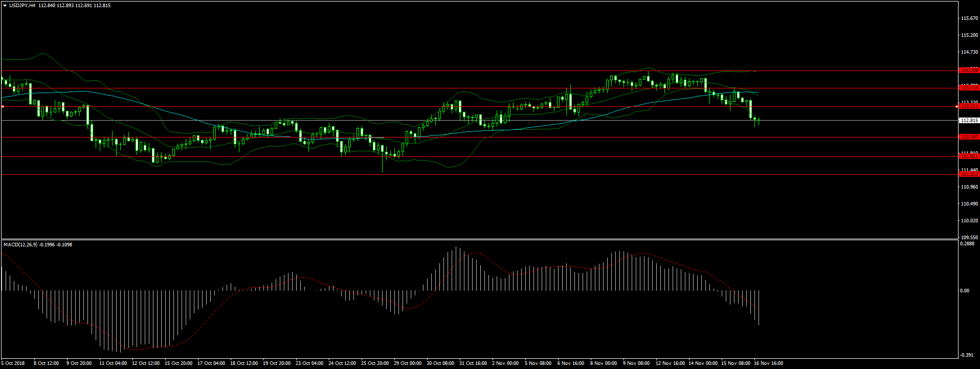Click the 5 Oct 2018 date label
The width and height of the screenshot is (980, 369).
point(12,363)
